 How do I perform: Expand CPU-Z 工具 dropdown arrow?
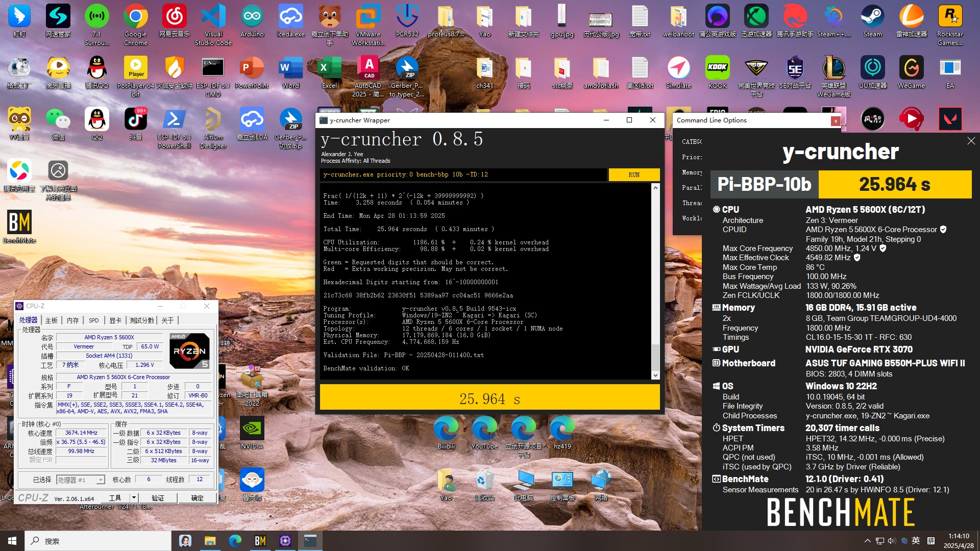click(134, 497)
